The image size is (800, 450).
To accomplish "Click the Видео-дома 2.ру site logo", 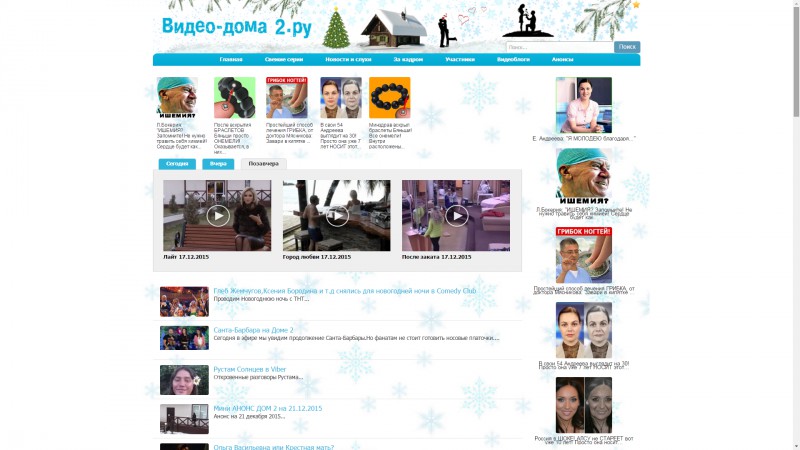I will tap(236, 27).
